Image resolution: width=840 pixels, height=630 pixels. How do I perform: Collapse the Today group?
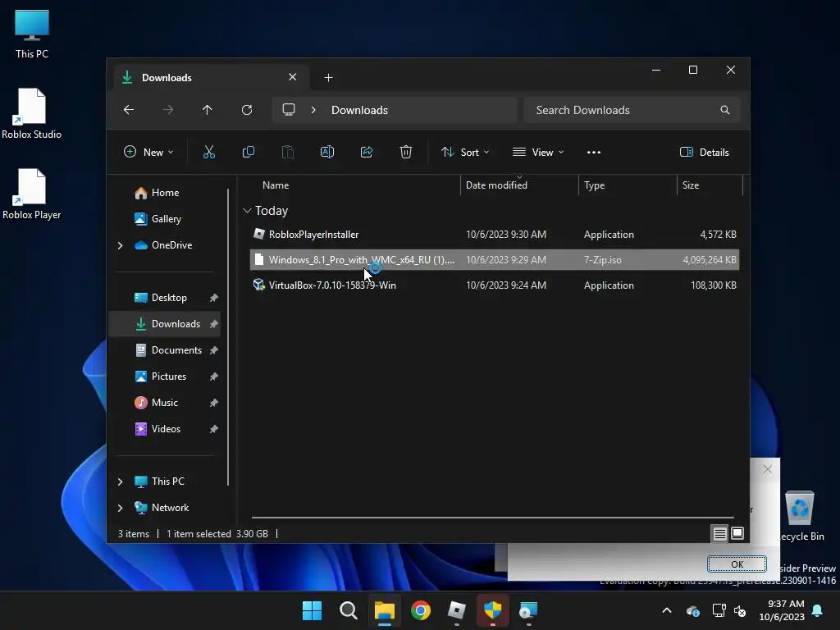[x=247, y=211]
